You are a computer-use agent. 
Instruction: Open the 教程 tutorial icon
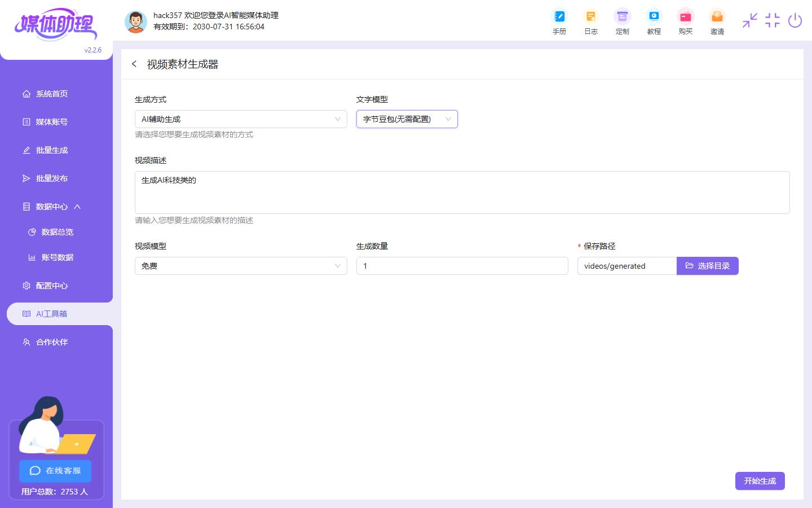tap(654, 21)
